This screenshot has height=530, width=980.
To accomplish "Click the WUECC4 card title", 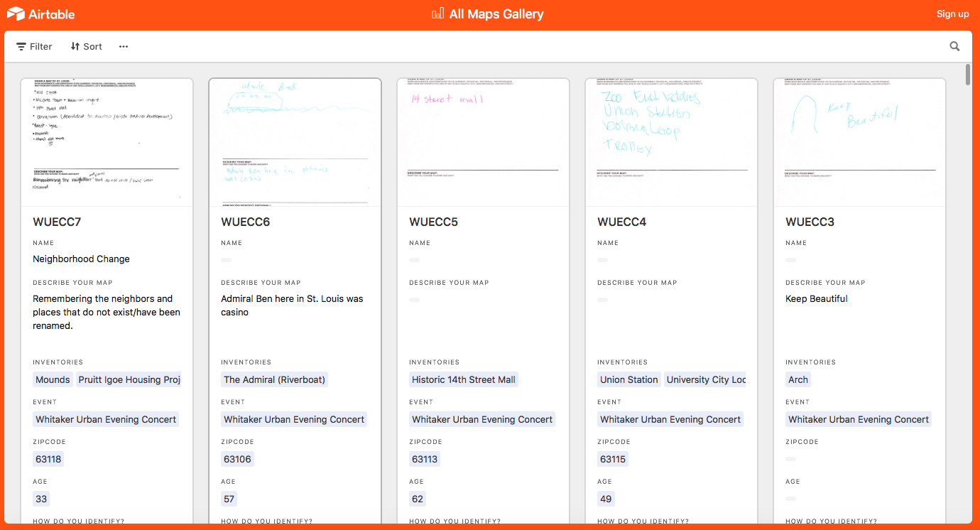I will (621, 222).
